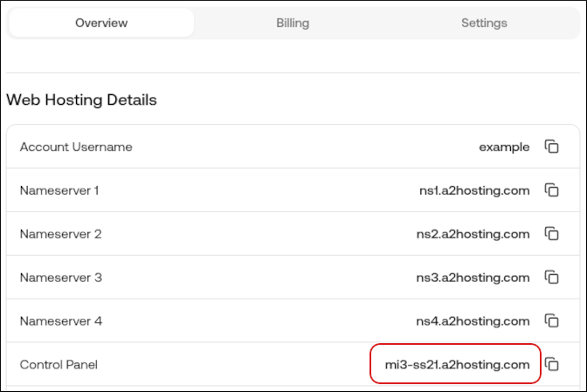The height and width of the screenshot is (392, 587).
Task: Select the username value example
Action: click(504, 148)
